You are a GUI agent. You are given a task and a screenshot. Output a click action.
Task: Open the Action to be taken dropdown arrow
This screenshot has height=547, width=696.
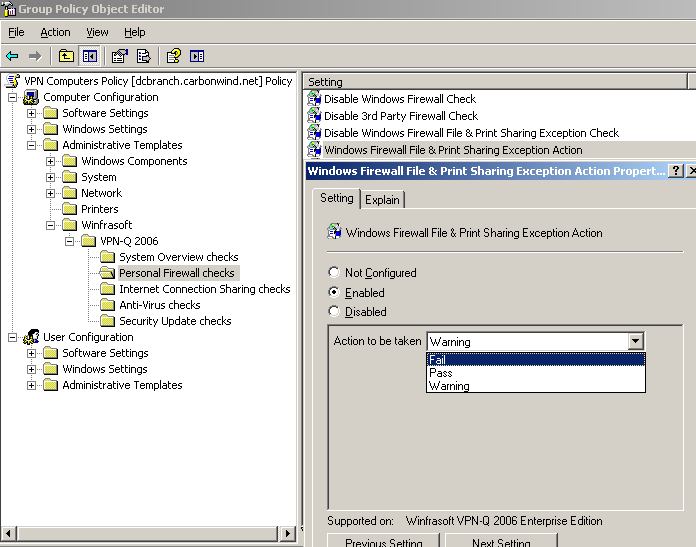click(x=636, y=341)
